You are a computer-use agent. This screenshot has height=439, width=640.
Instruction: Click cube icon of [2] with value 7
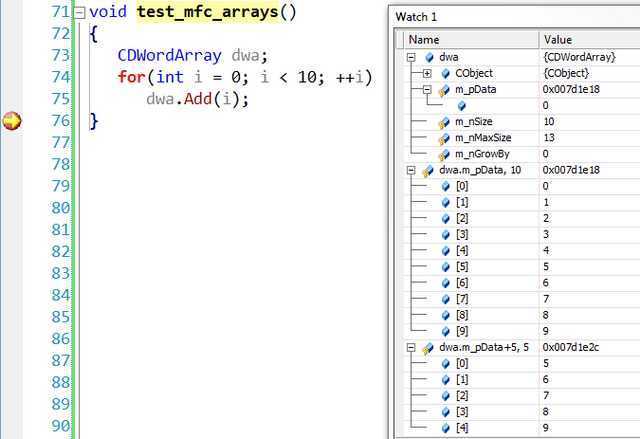click(445, 396)
